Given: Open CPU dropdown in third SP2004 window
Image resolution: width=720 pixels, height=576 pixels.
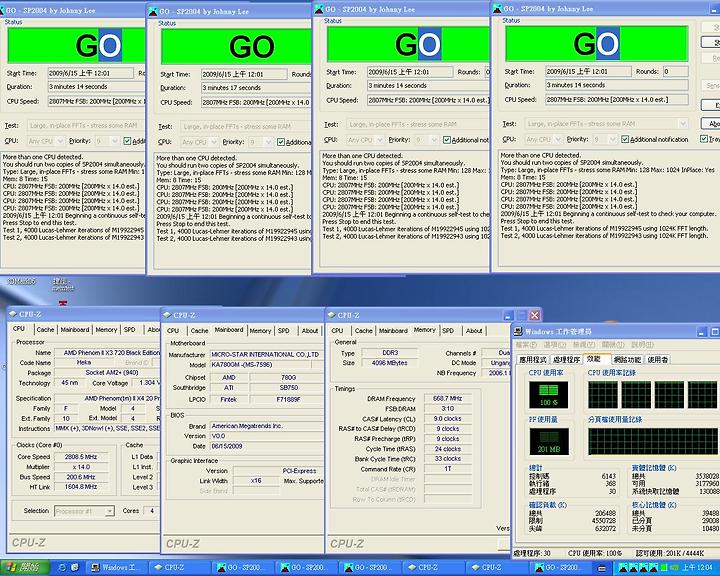Looking at the screenshot, I should tap(380, 140).
